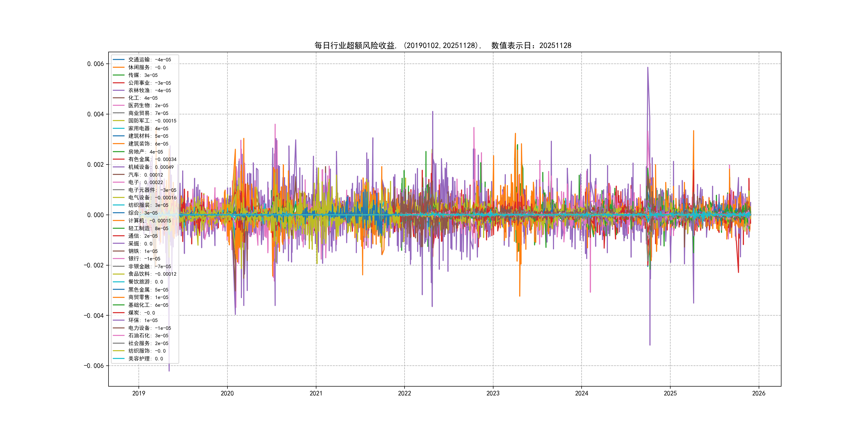Click the orange 休闲服务 legend line swatch
868x434 pixels.
(x=119, y=68)
